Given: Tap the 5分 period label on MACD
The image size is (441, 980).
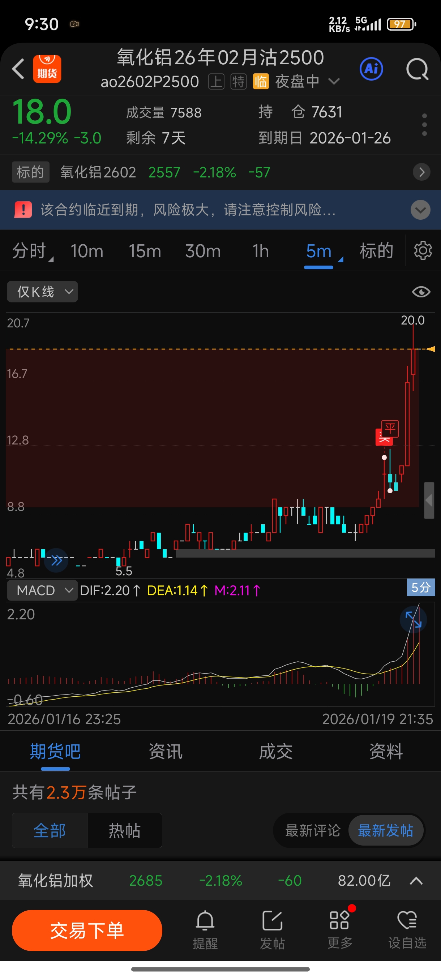Looking at the screenshot, I should click(421, 588).
